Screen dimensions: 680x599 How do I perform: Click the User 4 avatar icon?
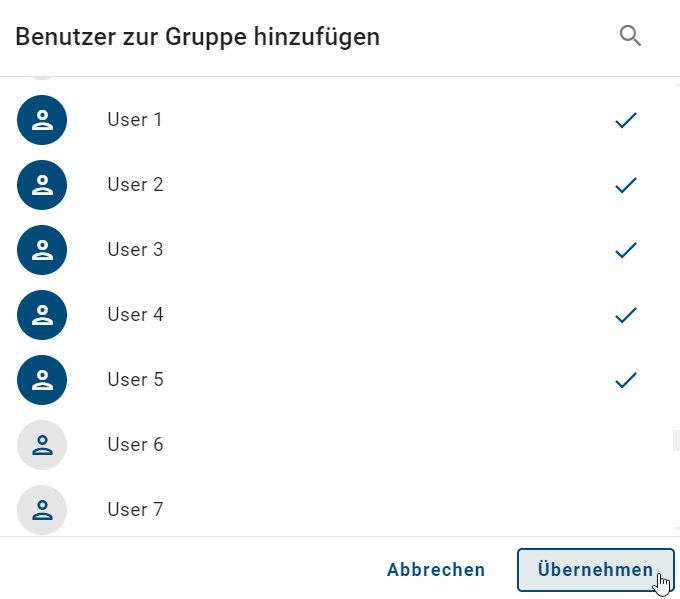point(42,315)
